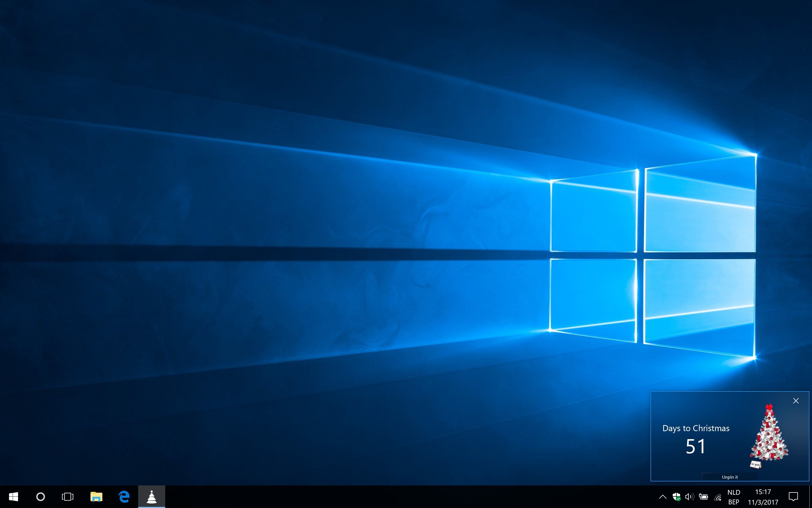Viewport: 812px width, 508px height.
Task: Open the Action Center notifications icon
Action: click(x=793, y=497)
